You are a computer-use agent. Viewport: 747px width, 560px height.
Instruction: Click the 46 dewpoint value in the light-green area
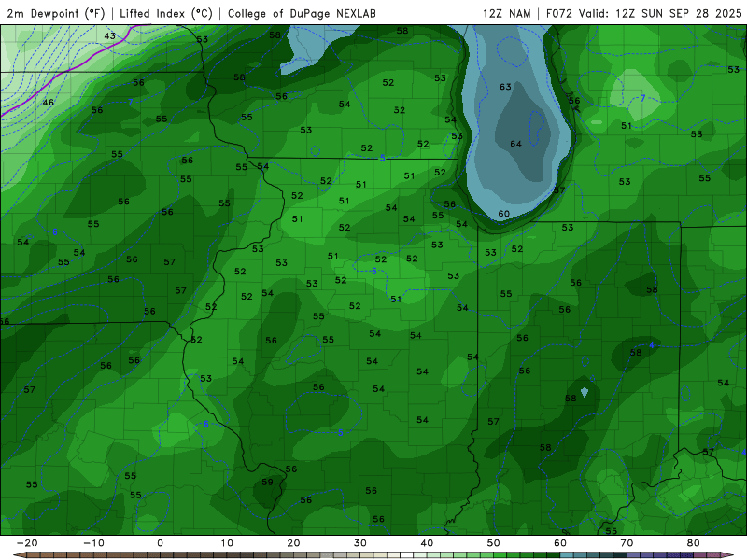(49, 103)
